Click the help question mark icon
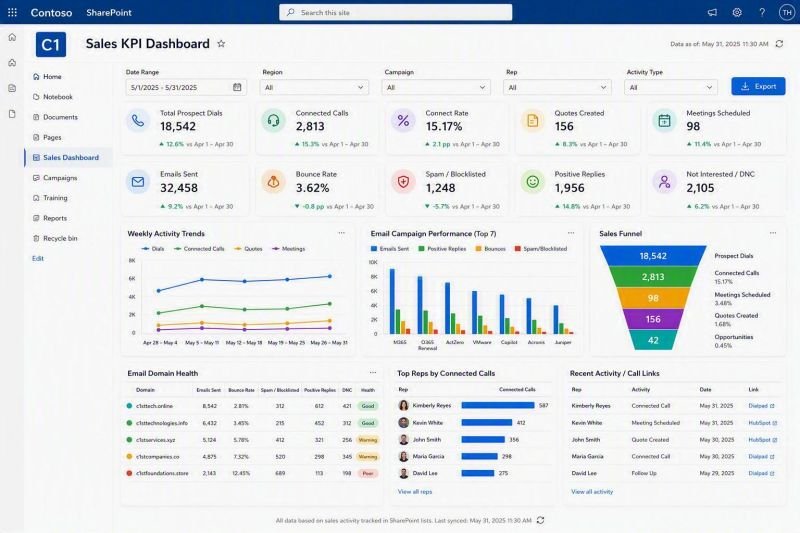The width and height of the screenshot is (800, 533). tap(762, 12)
